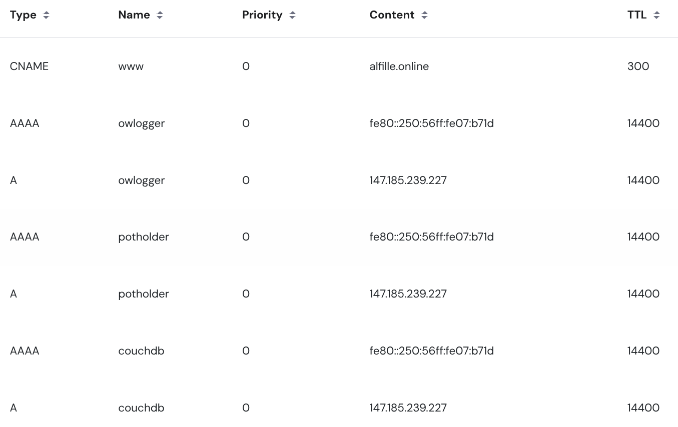This screenshot has height=427, width=678.
Task: Click the sort arrows next to Content
Action: tap(424, 16)
